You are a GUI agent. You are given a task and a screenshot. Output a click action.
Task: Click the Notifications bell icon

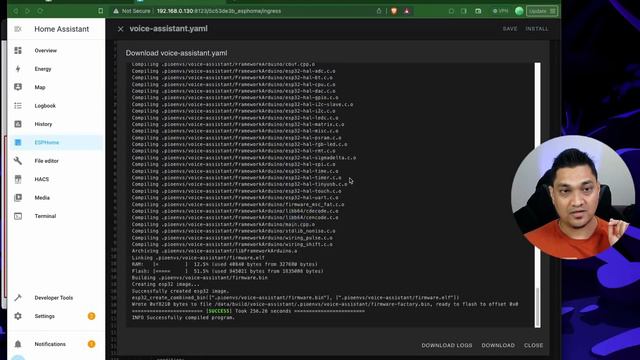tap(18, 344)
